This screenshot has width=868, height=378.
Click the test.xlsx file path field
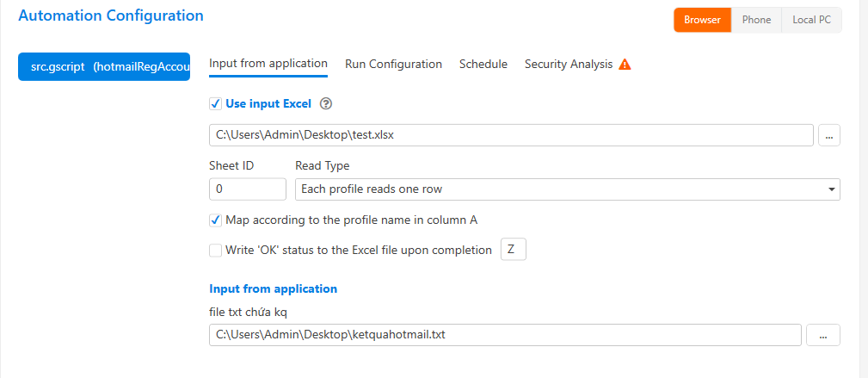[511, 135]
